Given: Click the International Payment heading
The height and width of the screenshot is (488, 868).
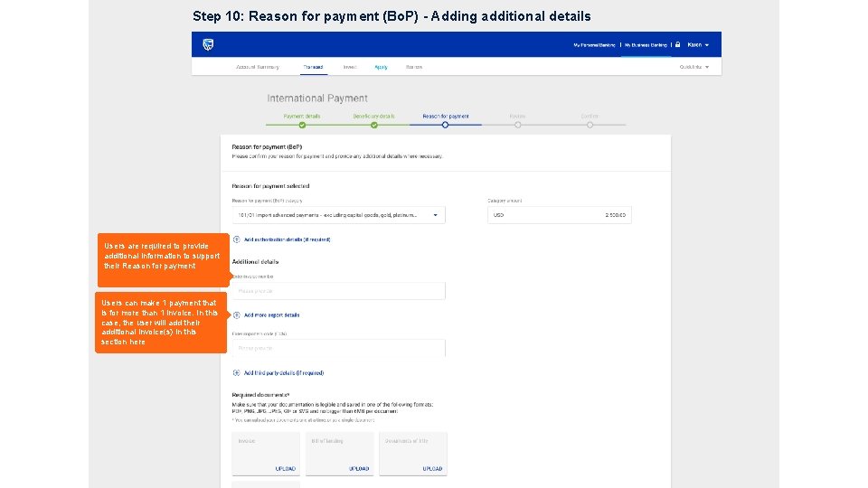Looking at the screenshot, I should pyautogui.click(x=317, y=99).
